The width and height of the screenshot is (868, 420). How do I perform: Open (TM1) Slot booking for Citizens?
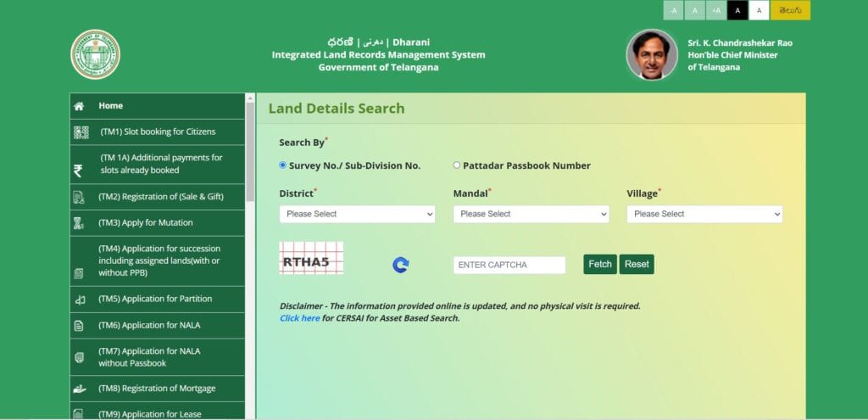[157, 132]
